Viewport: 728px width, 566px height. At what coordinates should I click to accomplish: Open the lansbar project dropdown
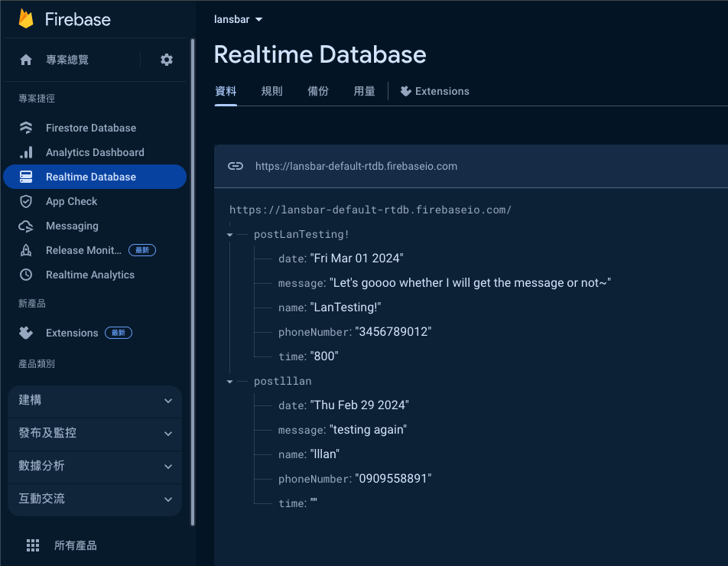[238, 19]
